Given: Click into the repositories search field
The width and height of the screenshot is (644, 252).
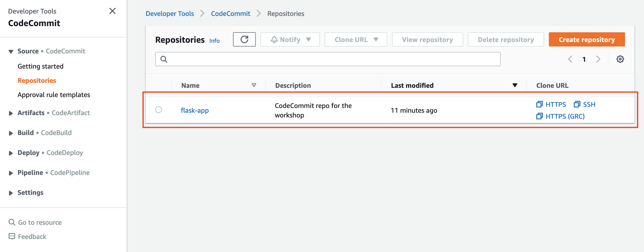Looking at the screenshot, I should pyautogui.click(x=328, y=59).
